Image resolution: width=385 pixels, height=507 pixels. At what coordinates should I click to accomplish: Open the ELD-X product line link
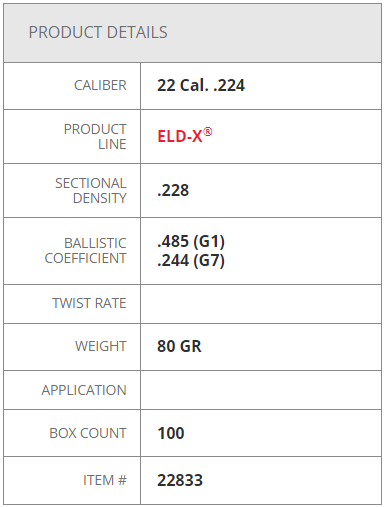[x=185, y=136]
